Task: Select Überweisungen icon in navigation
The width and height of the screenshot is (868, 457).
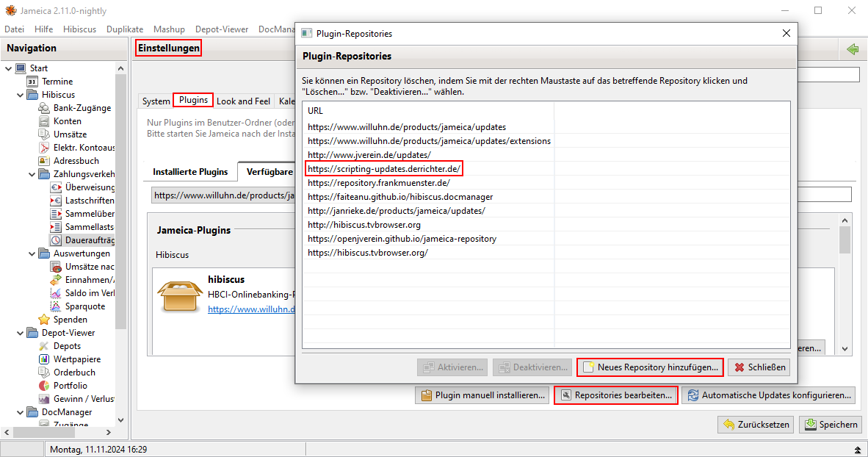Action: point(55,187)
